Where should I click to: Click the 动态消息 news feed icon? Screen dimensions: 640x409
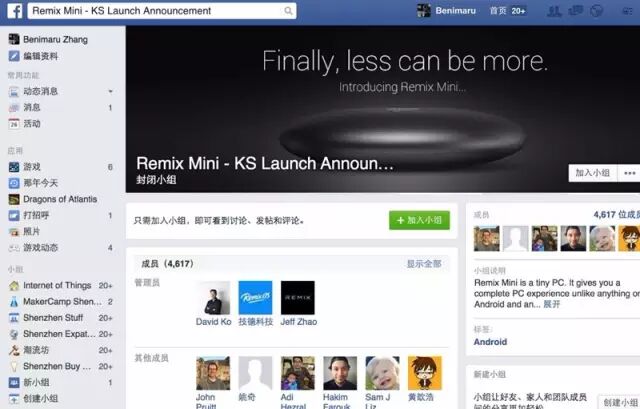tap(14, 91)
